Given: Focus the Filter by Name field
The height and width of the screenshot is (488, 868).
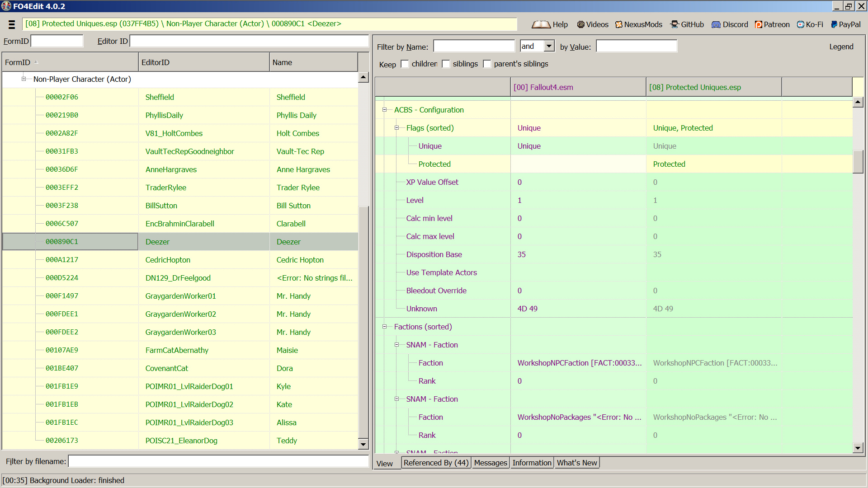Looking at the screenshot, I should pos(474,46).
